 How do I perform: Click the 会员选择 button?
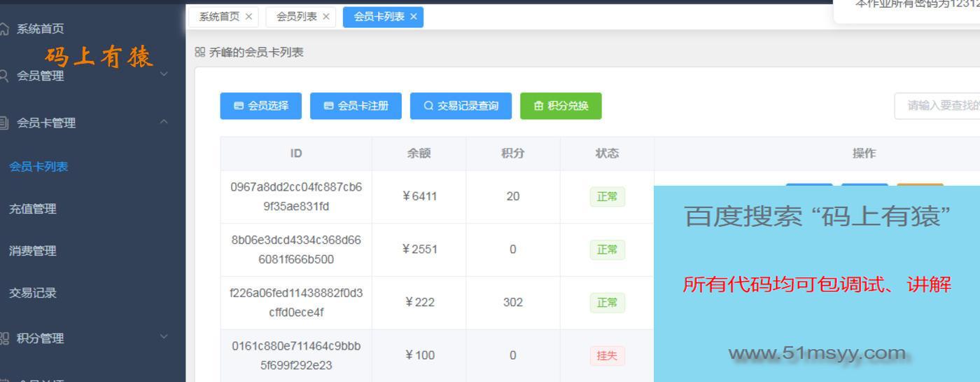(x=261, y=106)
